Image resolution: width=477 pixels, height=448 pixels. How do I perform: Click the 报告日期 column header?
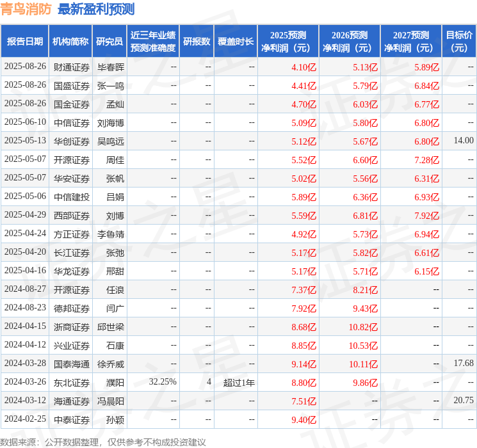25,42
